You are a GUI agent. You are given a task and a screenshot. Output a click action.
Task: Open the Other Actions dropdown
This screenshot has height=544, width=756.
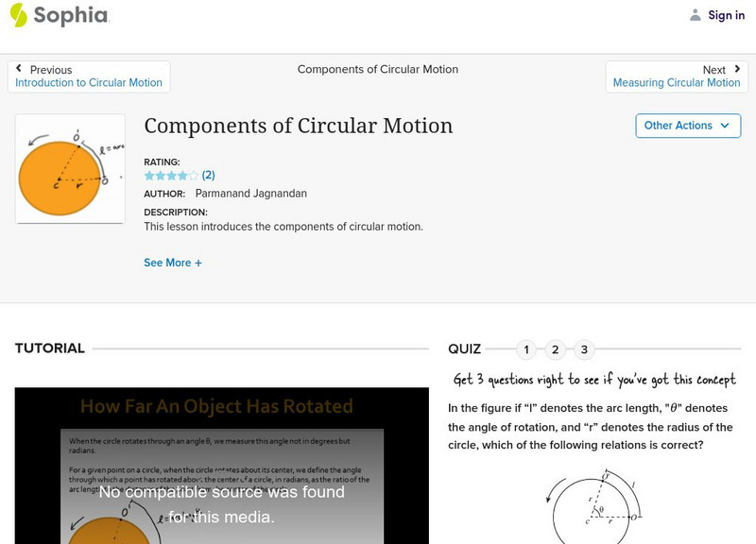coord(687,126)
